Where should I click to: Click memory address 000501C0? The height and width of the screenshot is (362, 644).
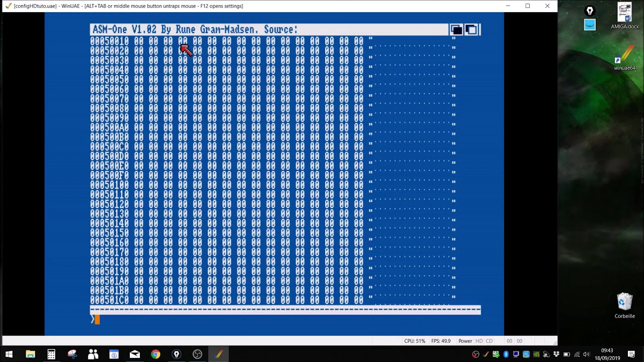110,300
